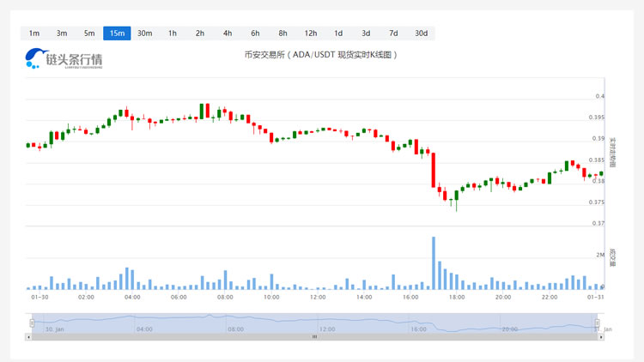Screen dimensions: 644x362
Task: Click the 2M volume axis label
Action: (x=600, y=255)
